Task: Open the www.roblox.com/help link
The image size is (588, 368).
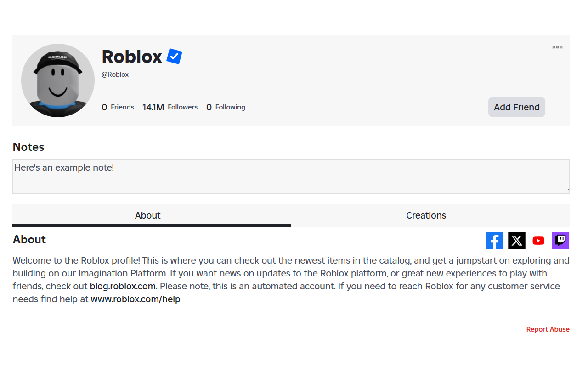Action: click(135, 299)
